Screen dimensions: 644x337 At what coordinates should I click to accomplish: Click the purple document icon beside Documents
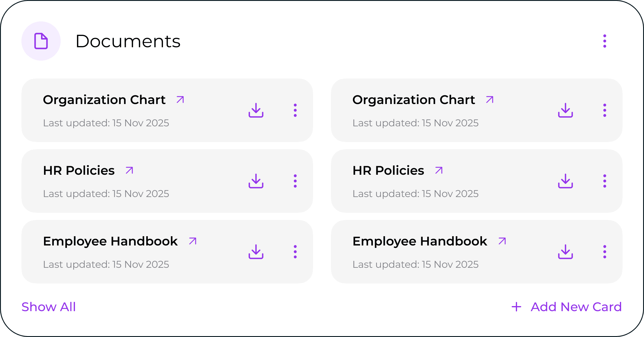(41, 41)
